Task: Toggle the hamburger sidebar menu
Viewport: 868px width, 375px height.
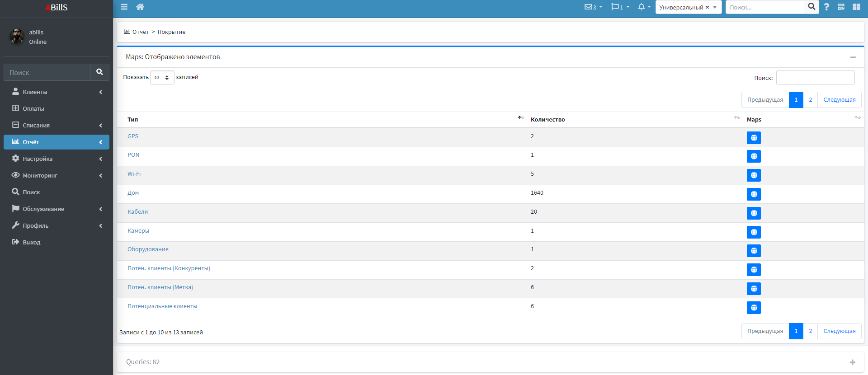Action: tap(124, 7)
